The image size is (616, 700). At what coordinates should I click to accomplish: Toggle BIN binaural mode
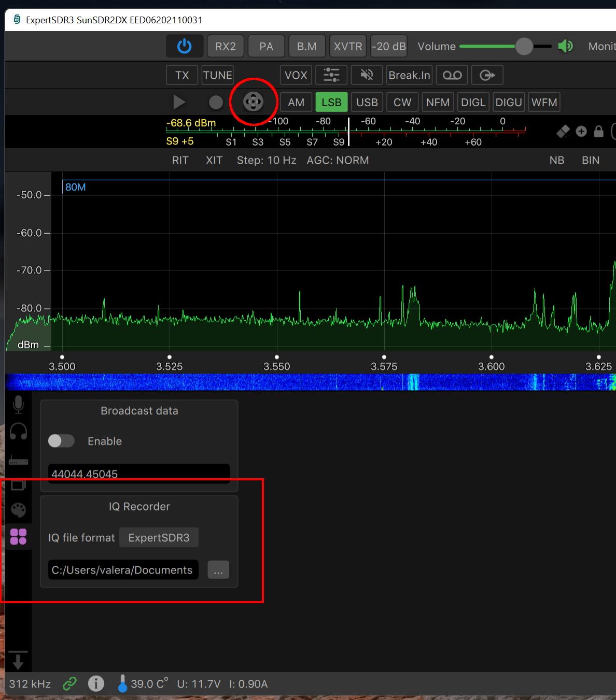click(591, 160)
